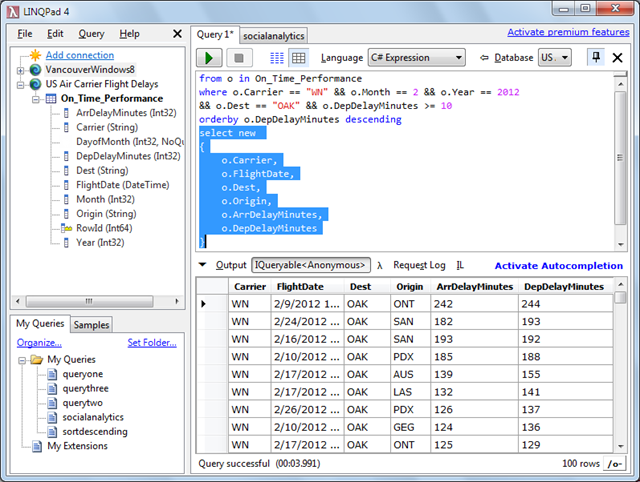640x482 pixels.
Task: Click the schema tree scroll right arrow
Action: [177, 301]
